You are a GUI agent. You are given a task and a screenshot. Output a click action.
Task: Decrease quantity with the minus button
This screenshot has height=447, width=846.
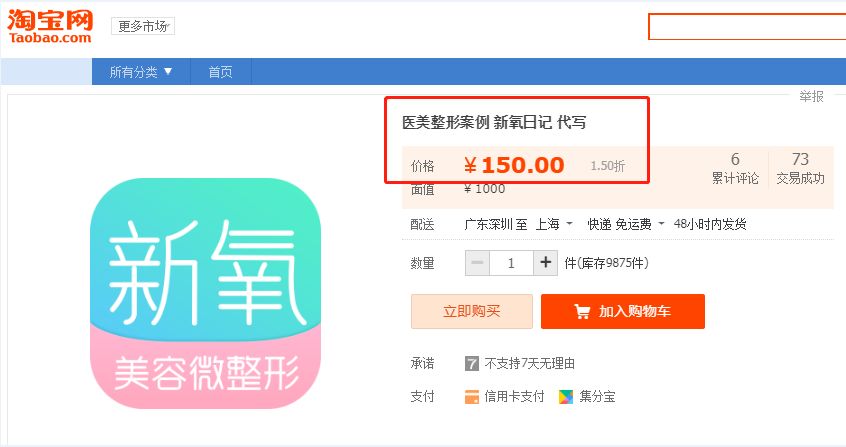[477, 263]
